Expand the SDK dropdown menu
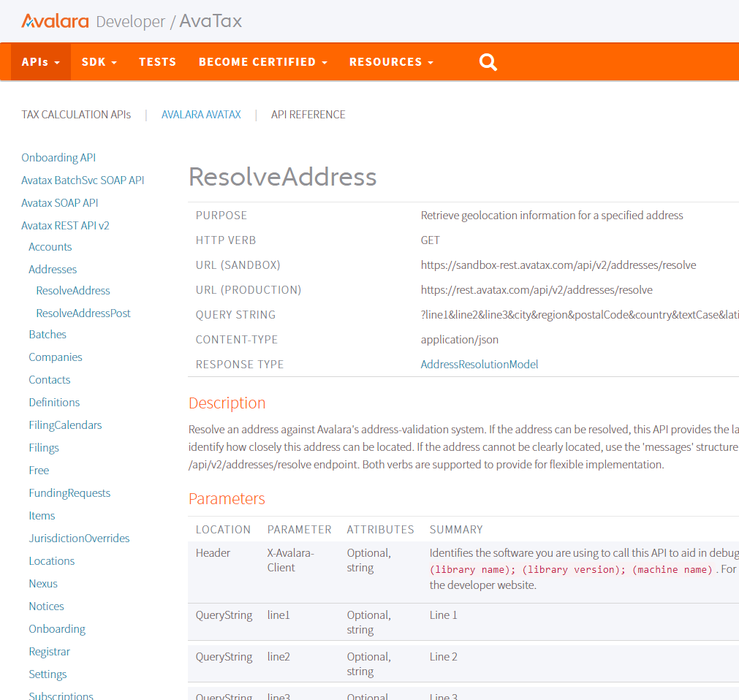 point(99,62)
